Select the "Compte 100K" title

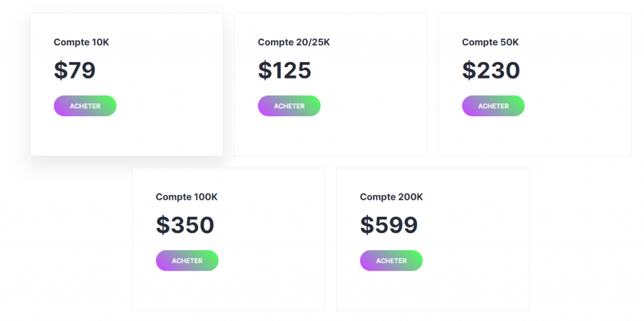[186, 197]
